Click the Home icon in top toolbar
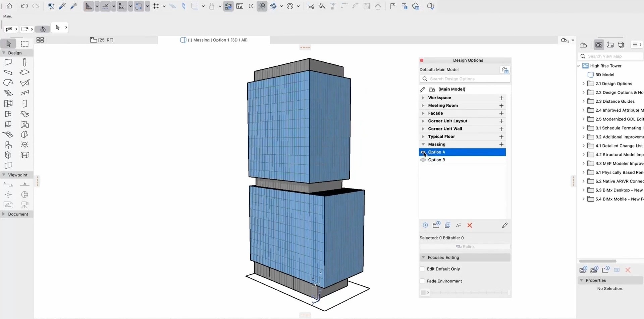This screenshot has height=319, width=644. [x=9, y=6]
